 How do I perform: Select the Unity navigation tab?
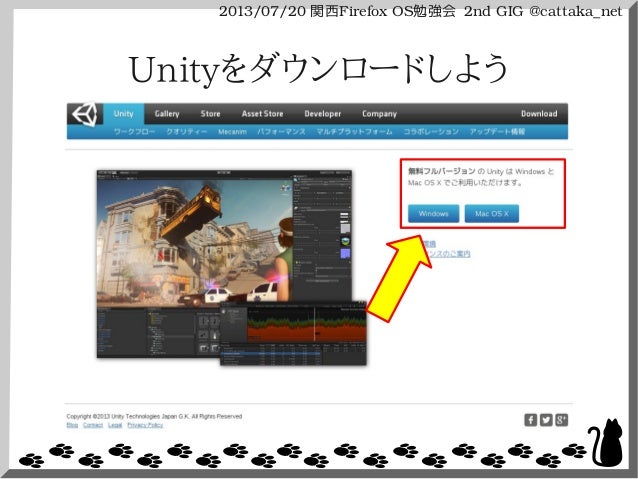(x=124, y=114)
